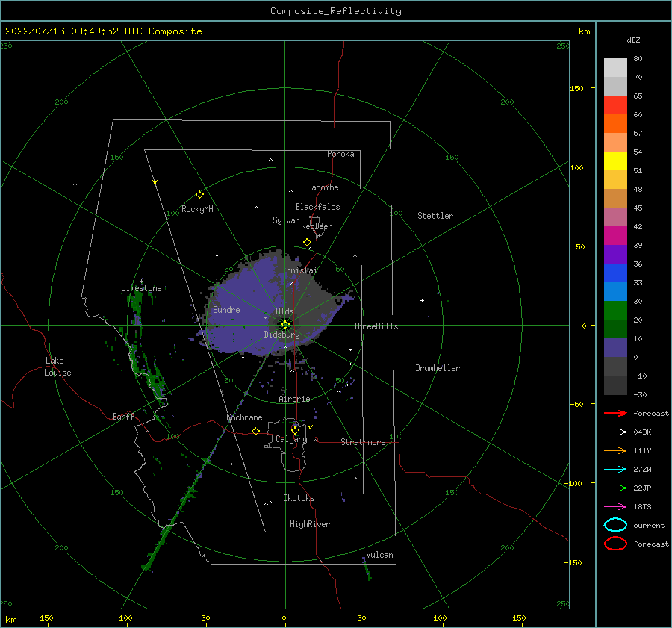This screenshot has height=628, width=672.
Task: Click the Olds city label
Action: click(284, 311)
